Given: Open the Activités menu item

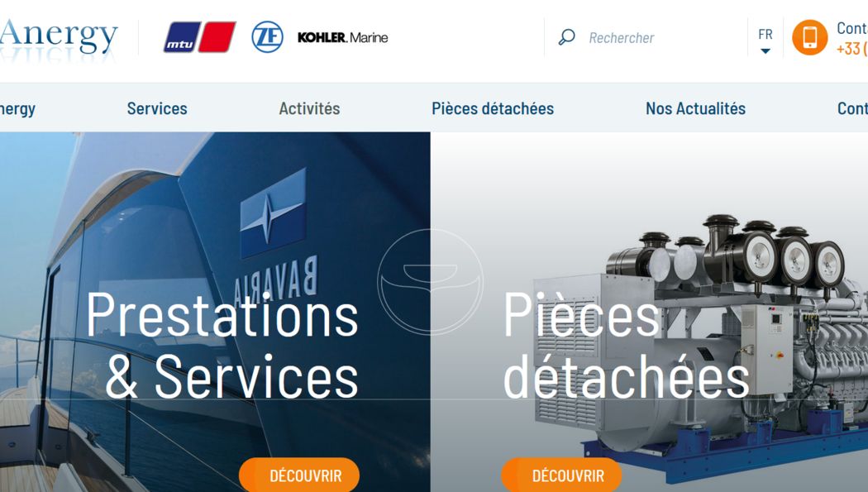Looking at the screenshot, I should coord(309,108).
